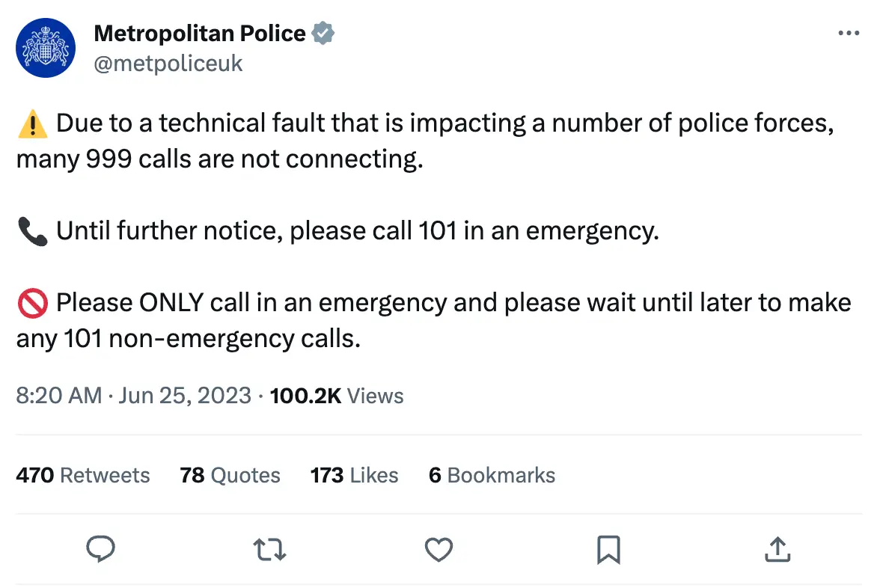Open the Metropolitan Police profile avatar

[46, 48]
